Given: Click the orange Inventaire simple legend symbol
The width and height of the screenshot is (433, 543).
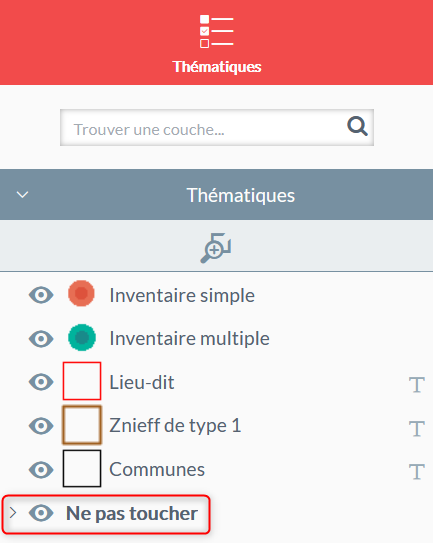Looking at the screenshot, I should tap(81, 294).
